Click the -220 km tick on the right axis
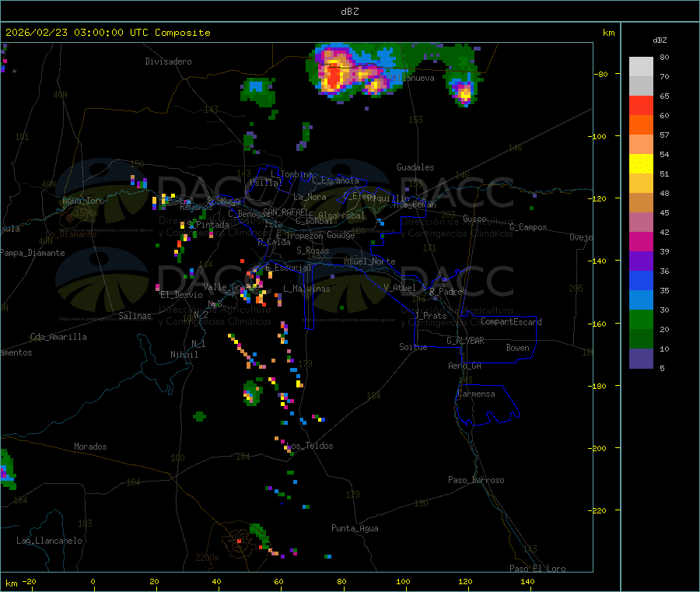Image resolution: width=700 pixels, height=592 pixels. point(597,510)
